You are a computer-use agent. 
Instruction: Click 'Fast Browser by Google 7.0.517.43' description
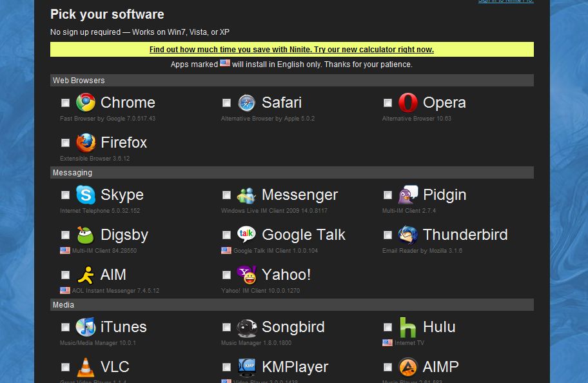point(108,119)
